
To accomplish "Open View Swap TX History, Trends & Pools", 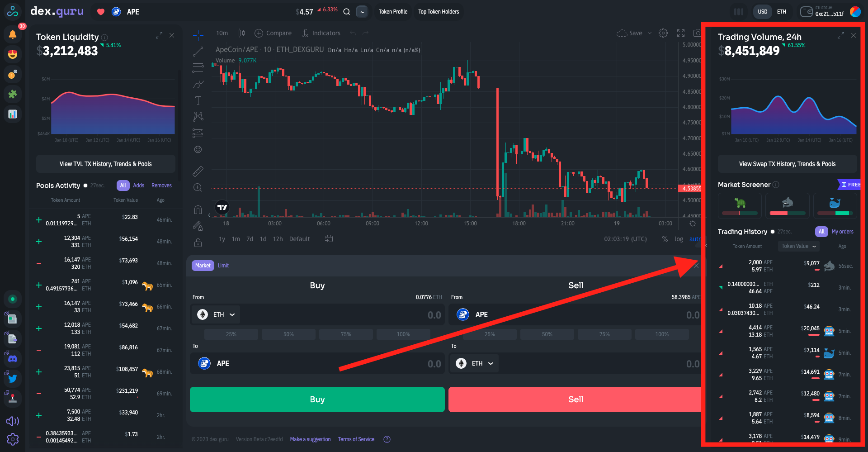I will tap(787, 164).
